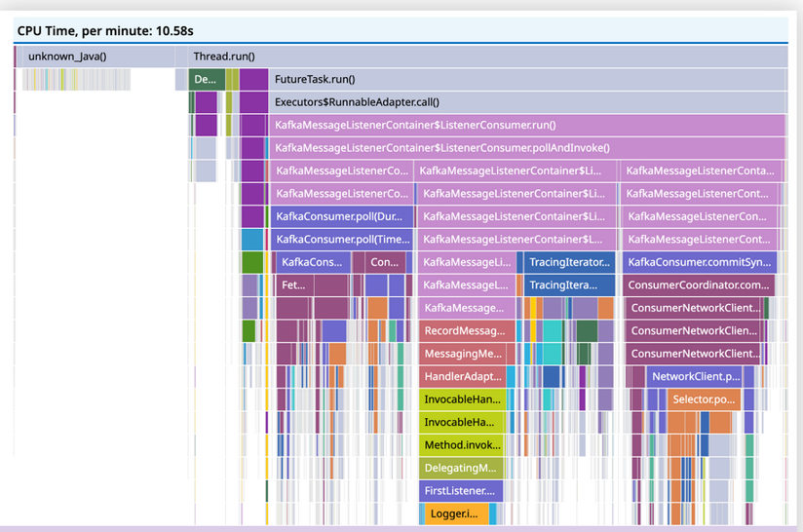This screenshot has width=803, height=532.
Task: Click the orange Selector.po... frame
Action: pyautogui.click(x=703, y=399)
